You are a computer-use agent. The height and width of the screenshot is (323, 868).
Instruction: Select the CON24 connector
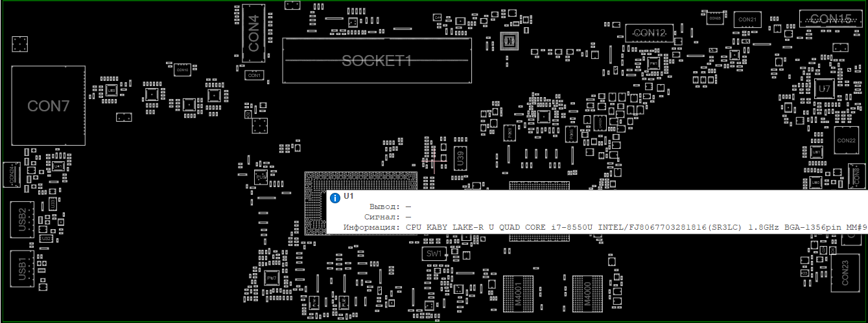(12, 175)
